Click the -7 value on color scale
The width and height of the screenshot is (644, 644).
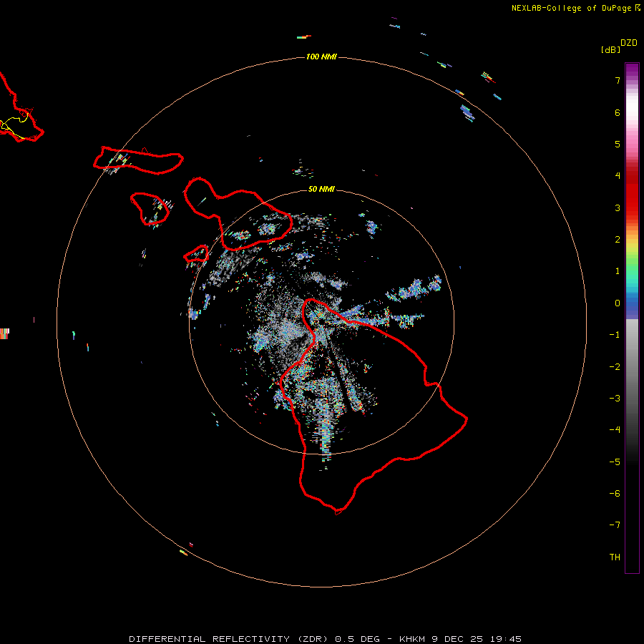point(615,525)
